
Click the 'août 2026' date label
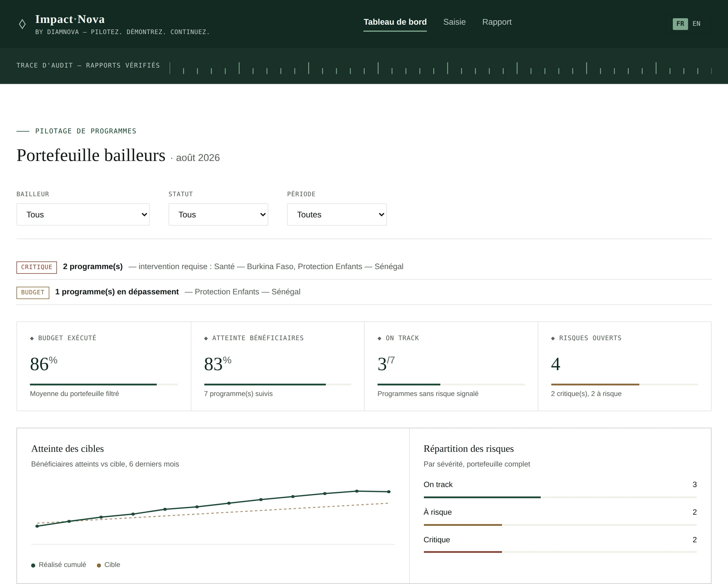[198, 158]
